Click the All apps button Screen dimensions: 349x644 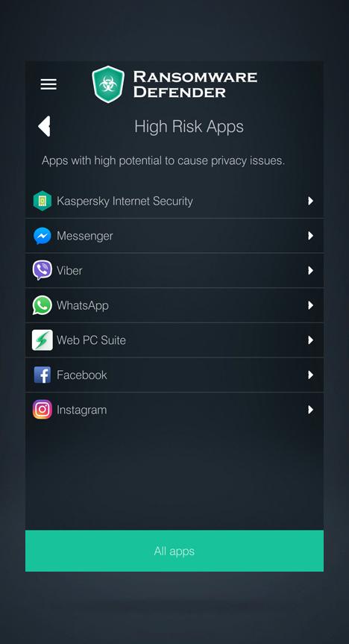(174, 551)
